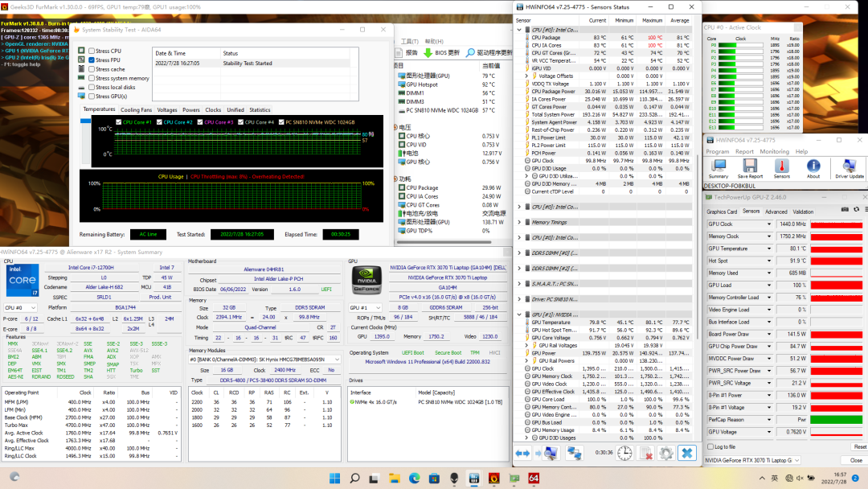Open the Sensors thermometer icon in HWiNFO64
The image size is (868, 489).
pyautogui.click(x=780, y=166)
